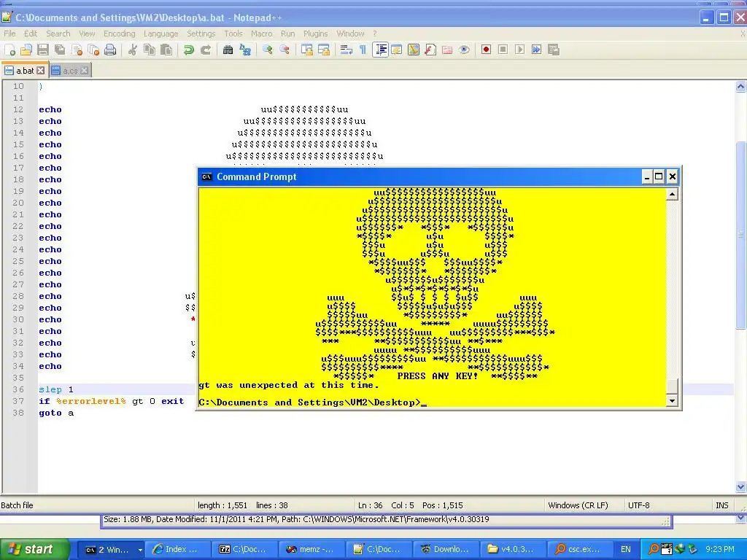Click the Close All toolbar icon

pos(93,50)
